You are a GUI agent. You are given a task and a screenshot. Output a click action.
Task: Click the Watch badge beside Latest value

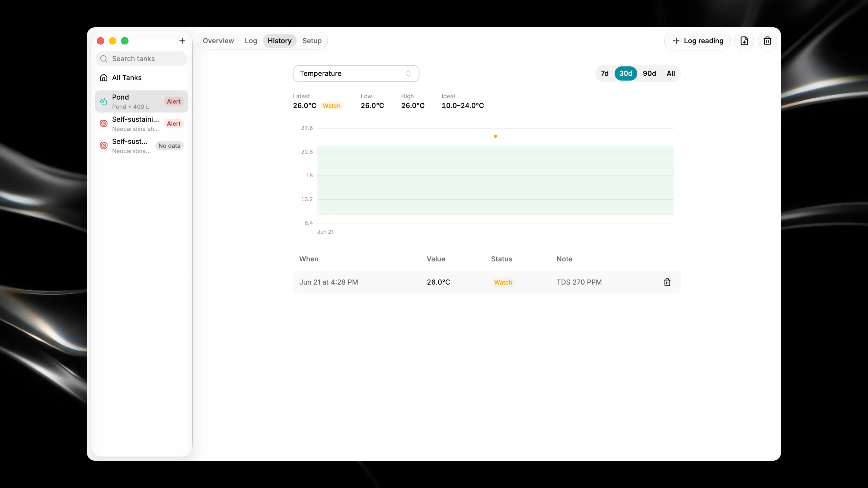331,106
